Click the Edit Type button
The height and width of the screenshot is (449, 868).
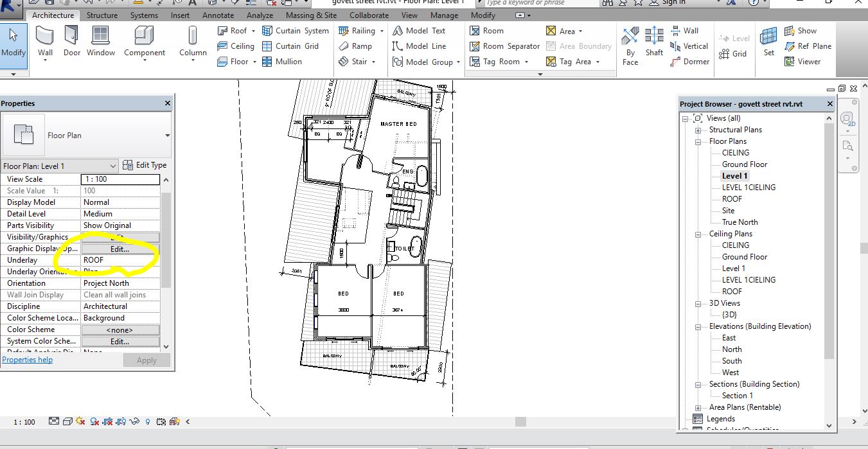145,165
